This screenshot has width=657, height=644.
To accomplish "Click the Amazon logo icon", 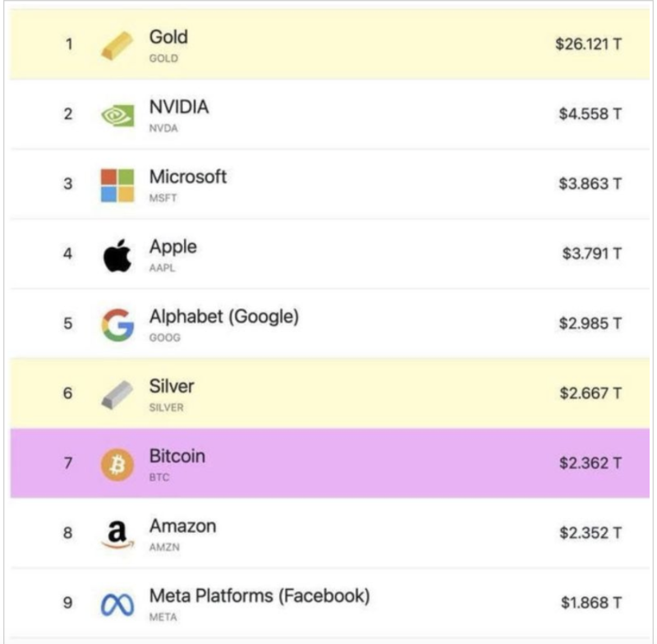I will (x=117, y=535).
